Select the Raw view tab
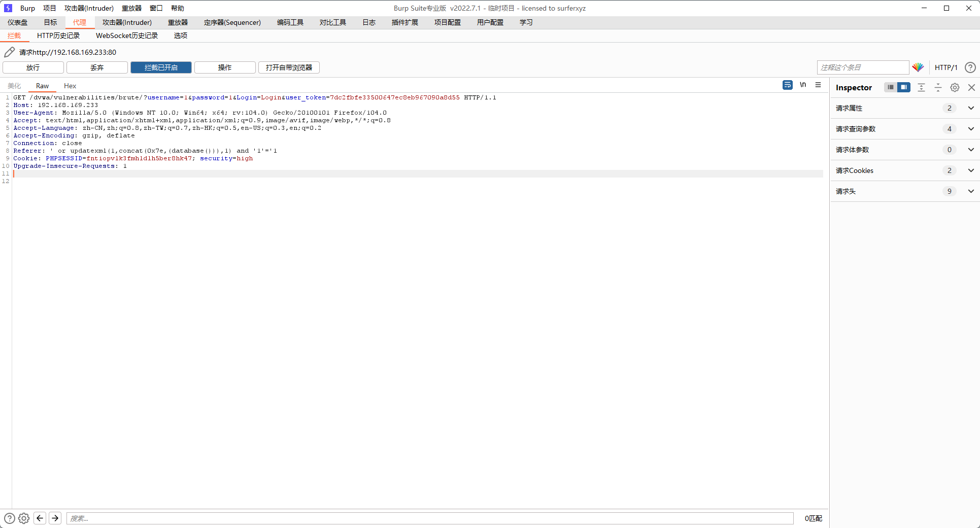The height and width of the screenshot is (528, 980). (x=42, y=86)
